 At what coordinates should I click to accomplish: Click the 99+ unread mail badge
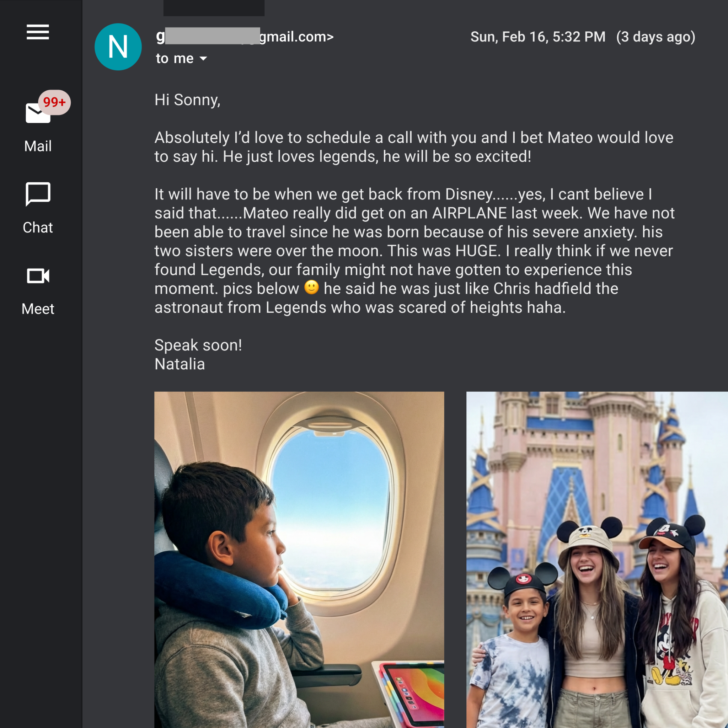[x=54, y=102]
